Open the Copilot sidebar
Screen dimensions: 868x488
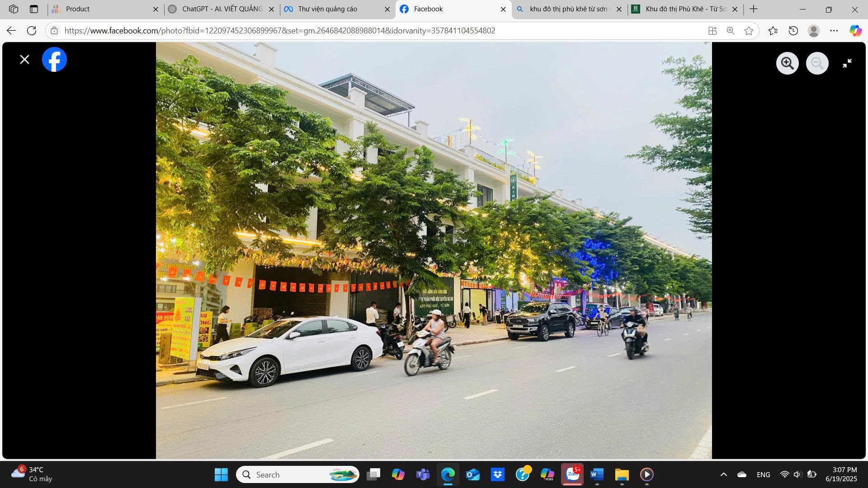[x=855, y=31]
